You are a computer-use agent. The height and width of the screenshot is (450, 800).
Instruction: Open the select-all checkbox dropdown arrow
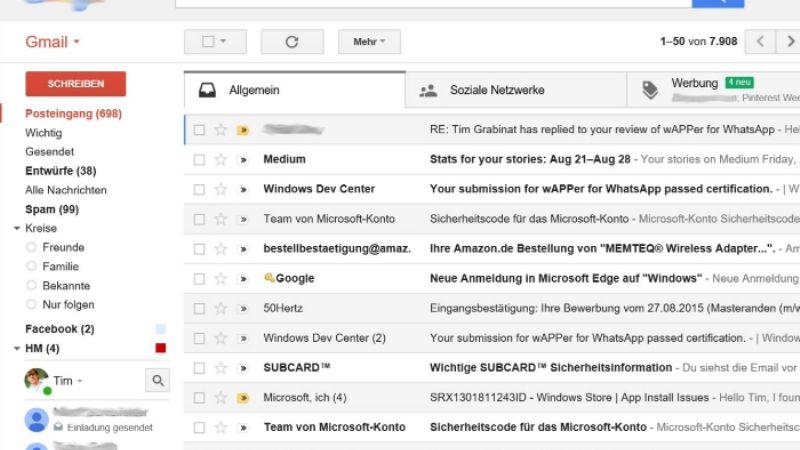(x=223, y=41)
